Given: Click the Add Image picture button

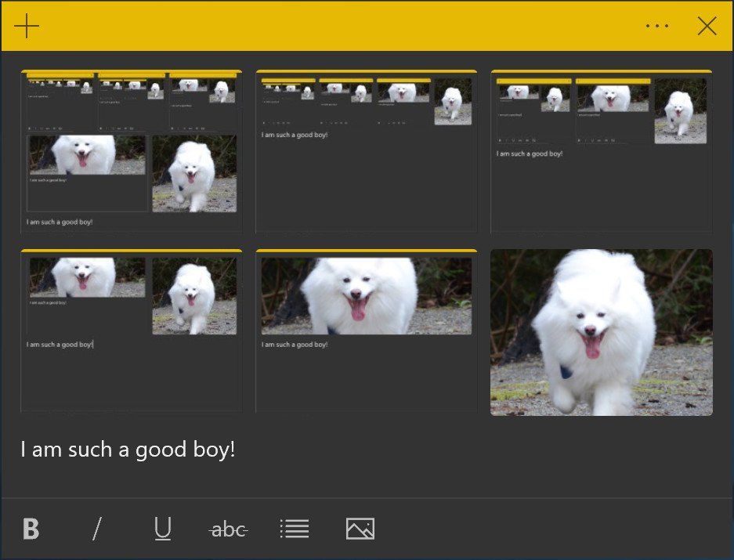Looking at the screenshot, I should pyautogui.click(x=360, y=529).
